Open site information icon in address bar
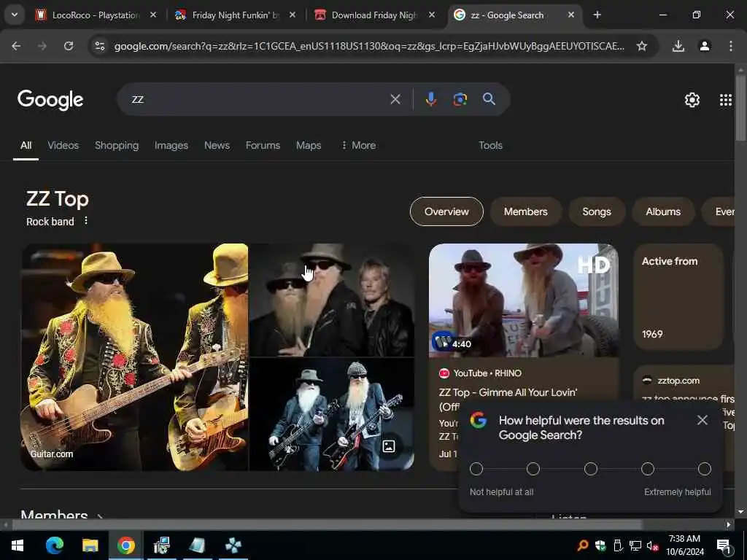This screenshot has width=747, height=560. (x=99, y=46)
